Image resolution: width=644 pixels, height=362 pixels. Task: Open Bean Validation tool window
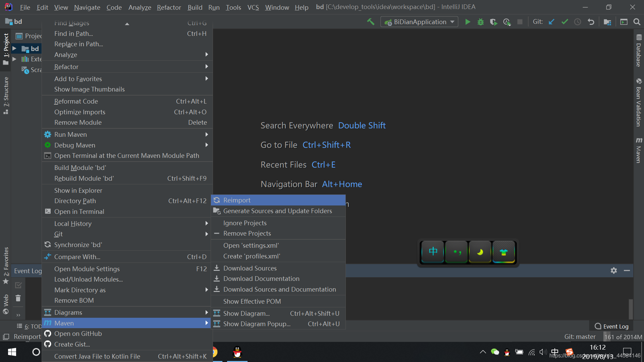639,102
